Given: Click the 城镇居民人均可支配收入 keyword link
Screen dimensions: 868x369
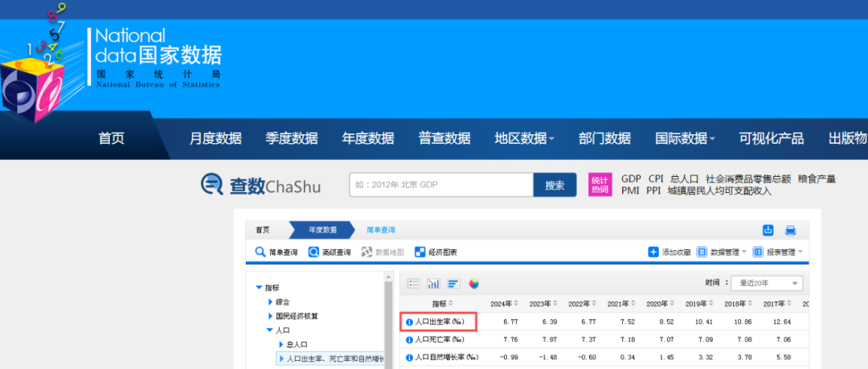Looking at the screenshot, I should (719, 191).
